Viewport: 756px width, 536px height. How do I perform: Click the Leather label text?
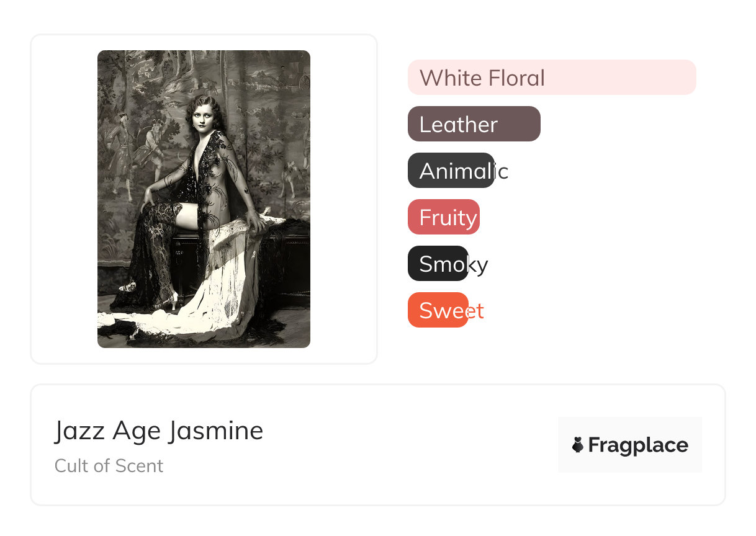coord(458,125)
